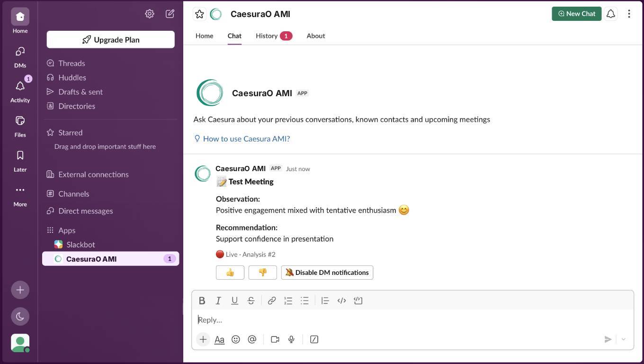
Task: Select CaesuraO AMI in the Apps list
Action: [110, 259]
